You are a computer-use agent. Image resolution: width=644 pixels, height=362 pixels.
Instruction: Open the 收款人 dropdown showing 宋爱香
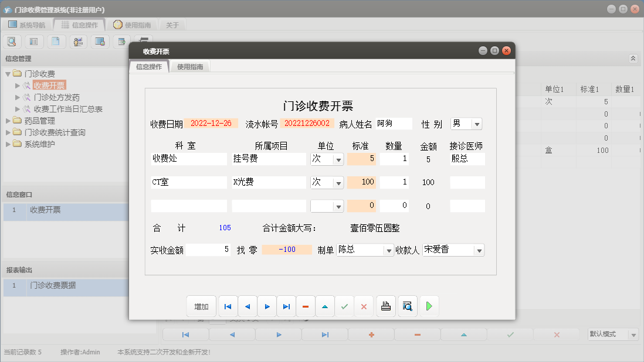(479, 251)
